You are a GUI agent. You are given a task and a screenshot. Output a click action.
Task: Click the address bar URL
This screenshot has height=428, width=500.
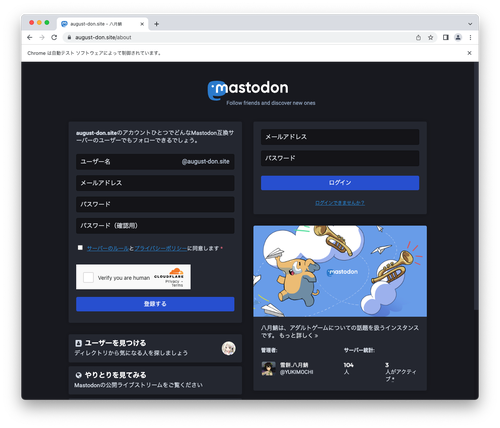pyautogui.click(x=103, y=37)
